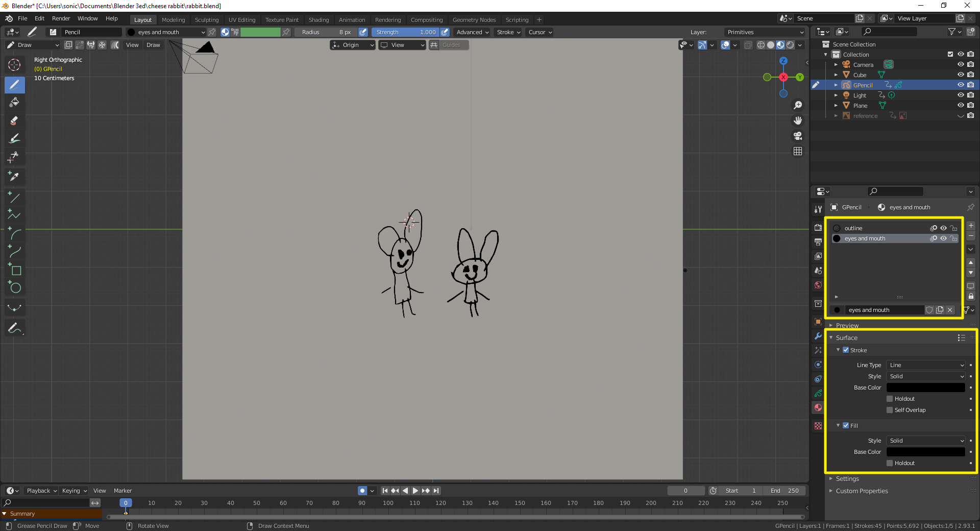The width and height of the screenshot is (980, 531).
Task: Open the Advanced brush settings dropdown
Action: [x=472, y=32]
